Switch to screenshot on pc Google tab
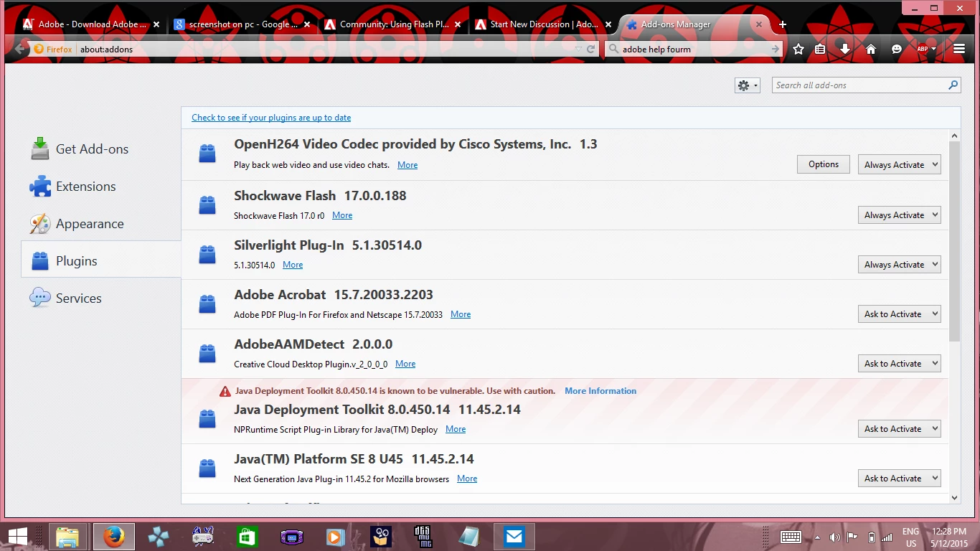Viewport: 980px width, 551px height. pyautogui.click(x=242, y=24)
